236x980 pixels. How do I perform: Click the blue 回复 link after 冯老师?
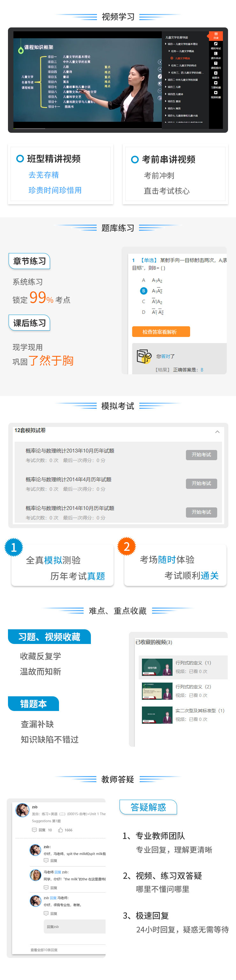coord(58,872)
